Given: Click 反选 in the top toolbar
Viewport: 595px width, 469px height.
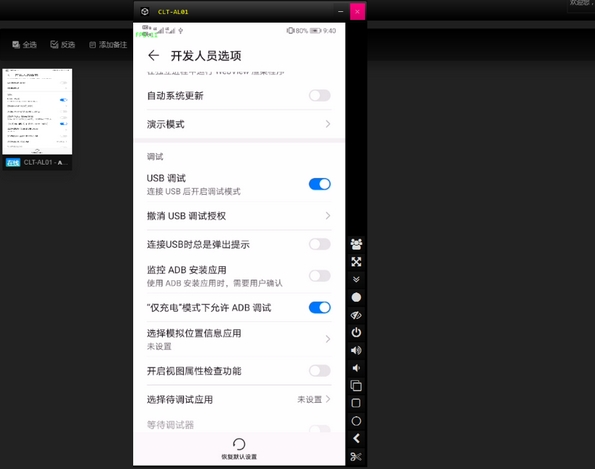Looking at the screenshot, I should (63, 44).
